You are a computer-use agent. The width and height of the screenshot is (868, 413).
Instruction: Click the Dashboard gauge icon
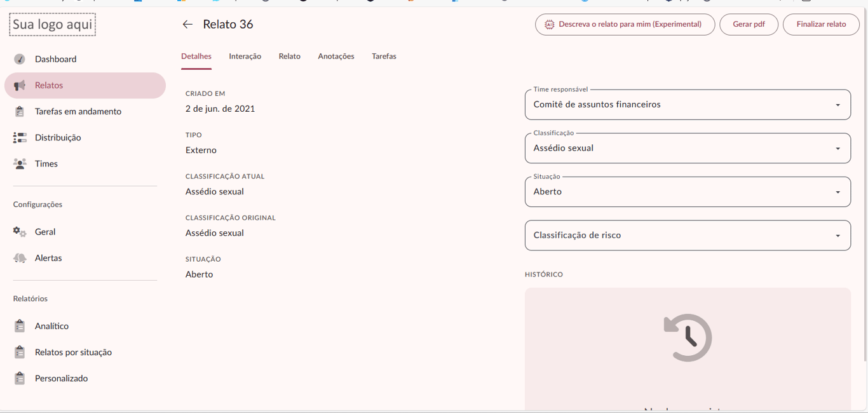coord(20,59)
